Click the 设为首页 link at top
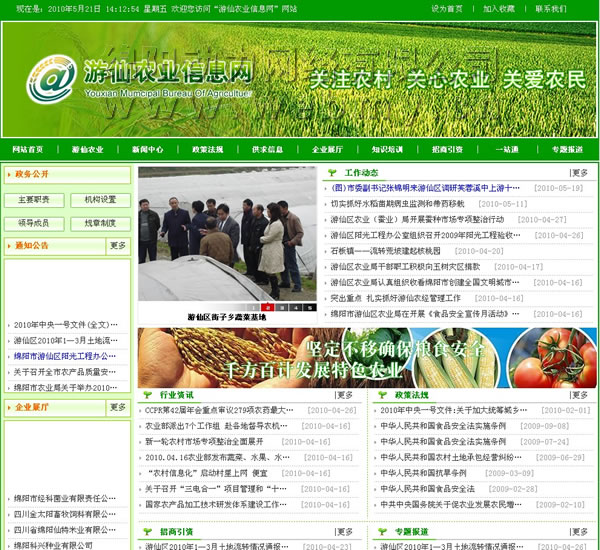The width and height of the screenshot is (600, 550). pos(447,8)
